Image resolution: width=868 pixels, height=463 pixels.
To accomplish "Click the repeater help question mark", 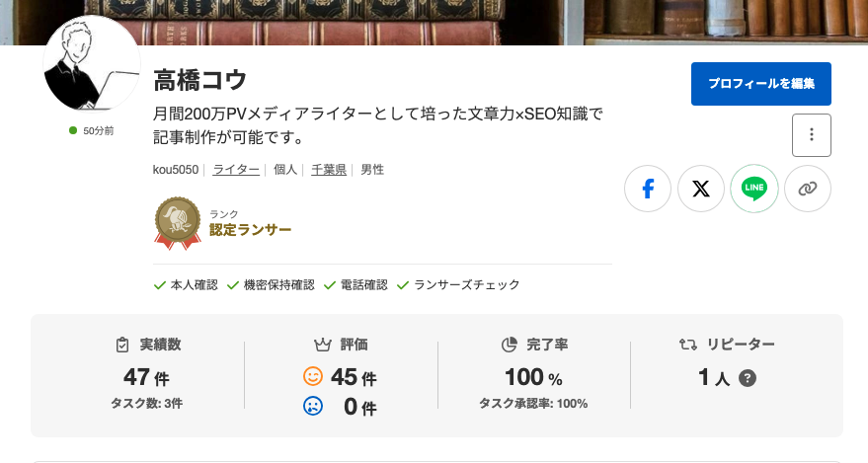I will coord(748,378).
